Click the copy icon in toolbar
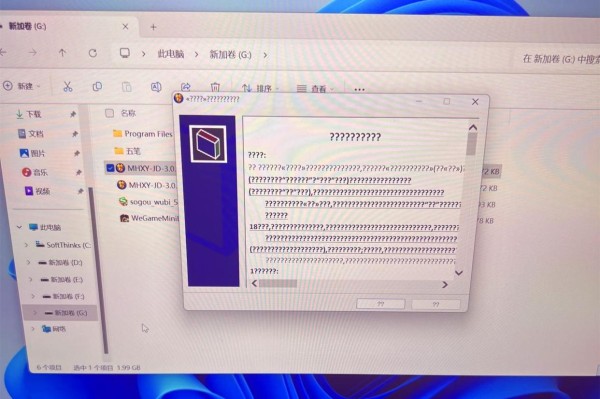Screen dimensions: 600x399 97,87
